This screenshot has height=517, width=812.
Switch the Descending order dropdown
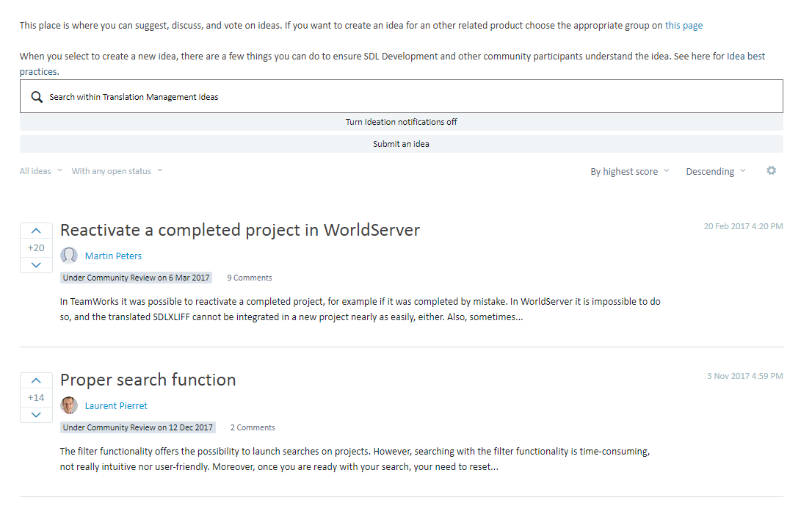tap(716, 171)
